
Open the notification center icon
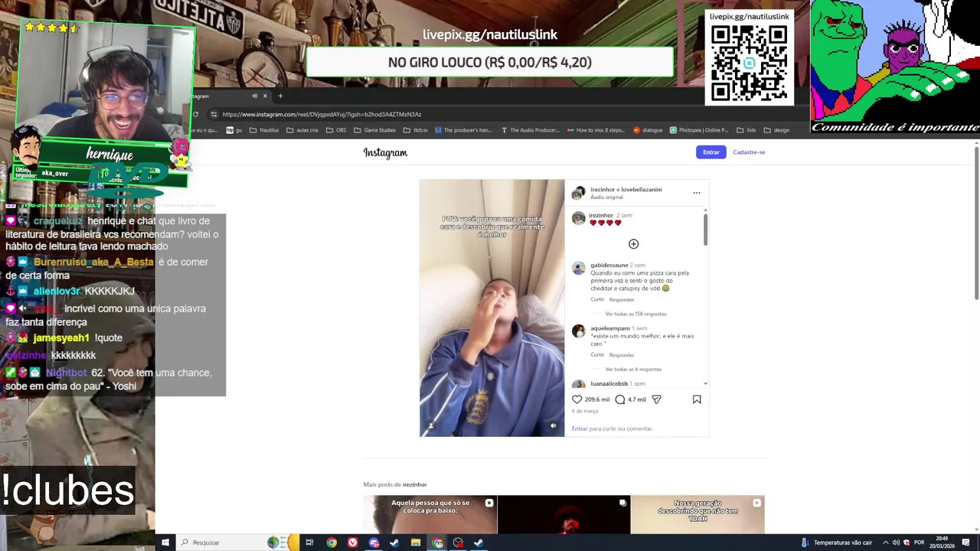point(966,543)
